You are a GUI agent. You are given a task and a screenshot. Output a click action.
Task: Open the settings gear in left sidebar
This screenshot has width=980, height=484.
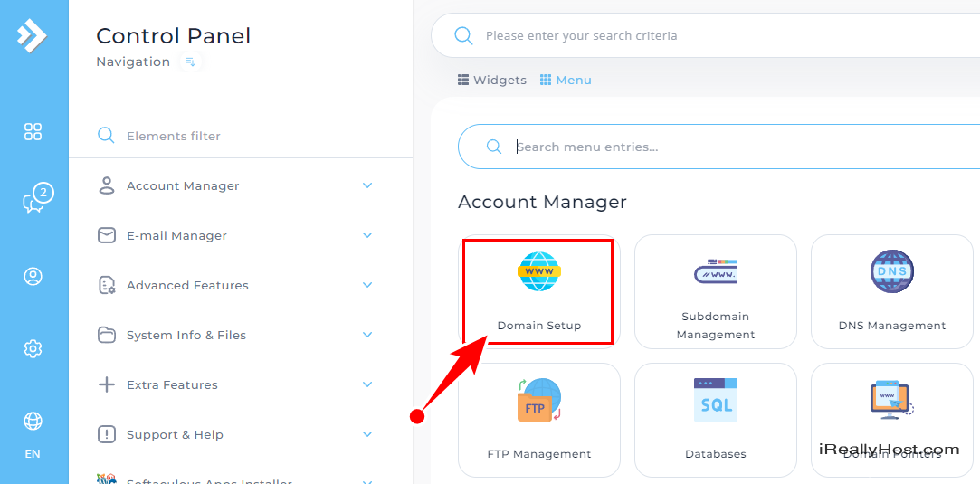pyautogui.click(x=33, y=348)
